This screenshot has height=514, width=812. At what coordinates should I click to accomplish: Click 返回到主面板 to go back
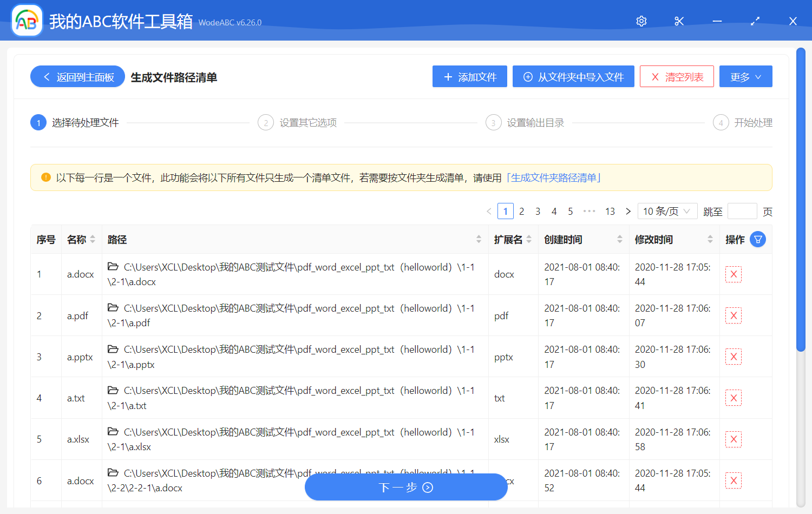[77, 76]
